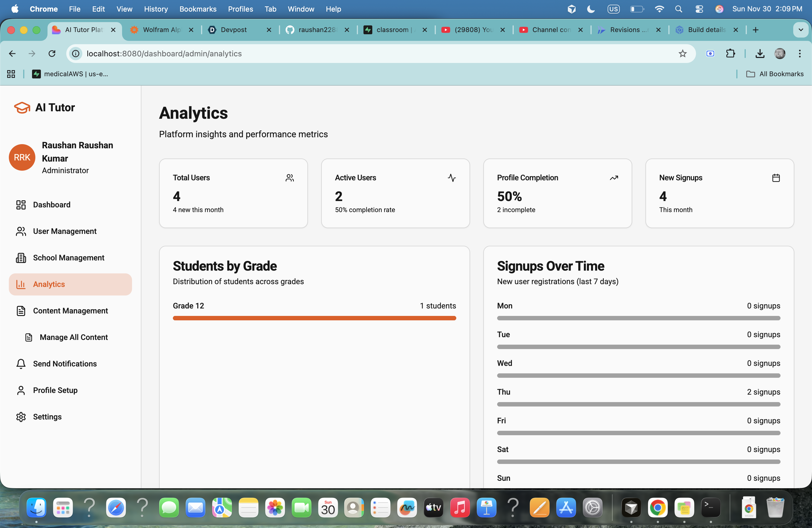Open Chrome three-dot menu
The height and width of the screenshot is (528, 812).
coord(800,54)
